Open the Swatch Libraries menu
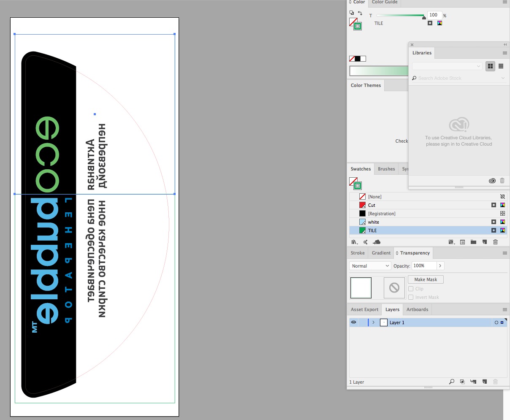 (355, 242)
